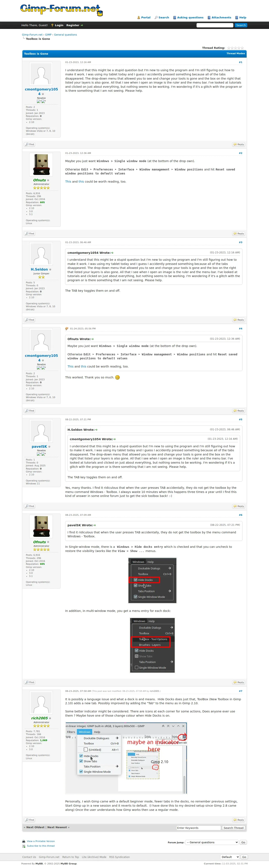Image resolution: width=269 pixels, height=868 pixels.
Task: Click Go next to Forum Jump
Action: [x=243, y=842]
